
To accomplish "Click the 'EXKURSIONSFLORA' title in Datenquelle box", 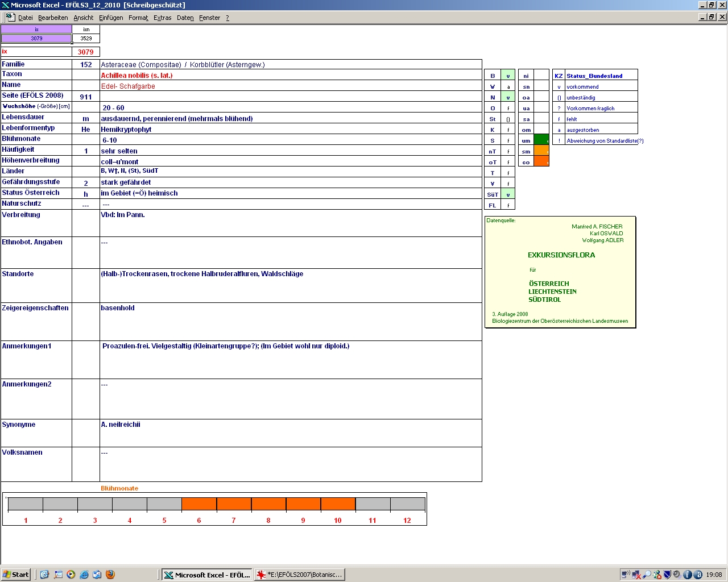I will 561,255.
